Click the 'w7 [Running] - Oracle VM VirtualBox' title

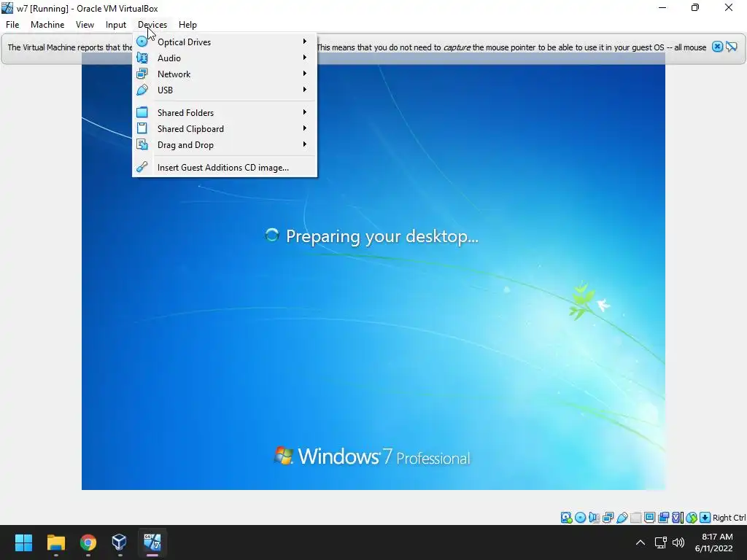point(88,8)
